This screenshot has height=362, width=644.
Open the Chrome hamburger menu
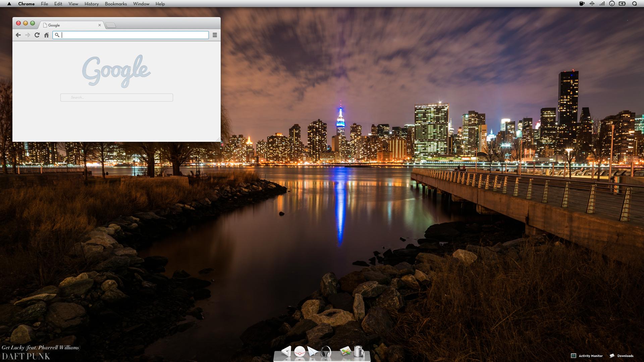point(215,35)
